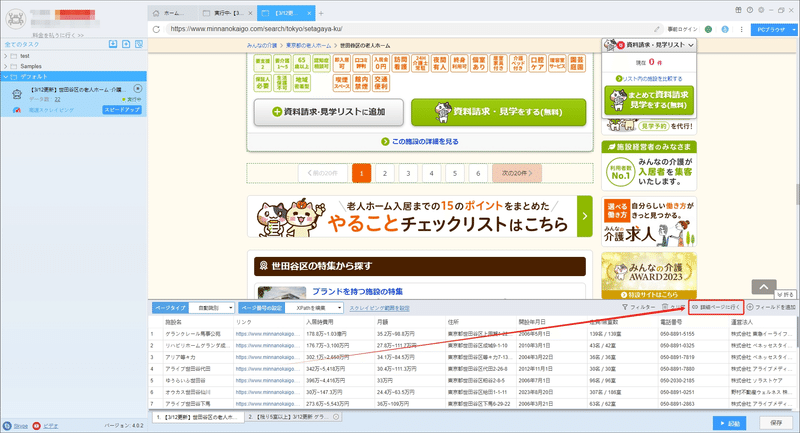Click the robot icon of the 世田谷区 task

click(17, 94)
